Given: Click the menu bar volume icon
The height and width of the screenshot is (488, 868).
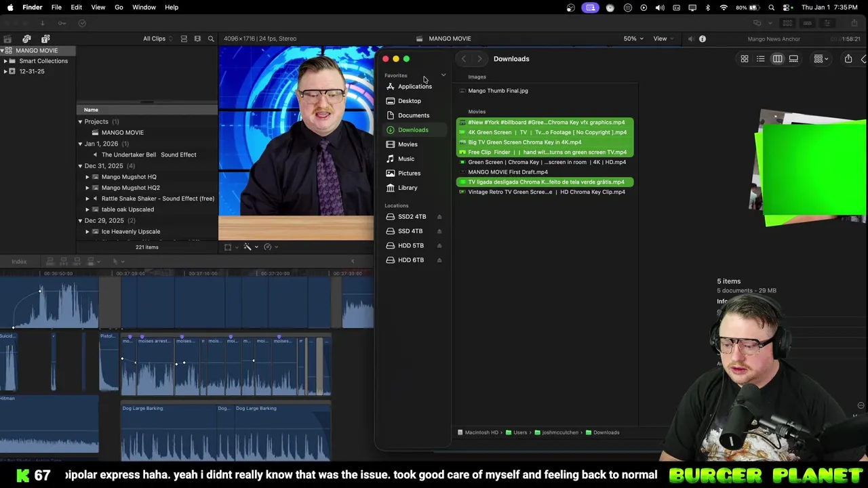Looking at the screenshot, I should [660, 7].
